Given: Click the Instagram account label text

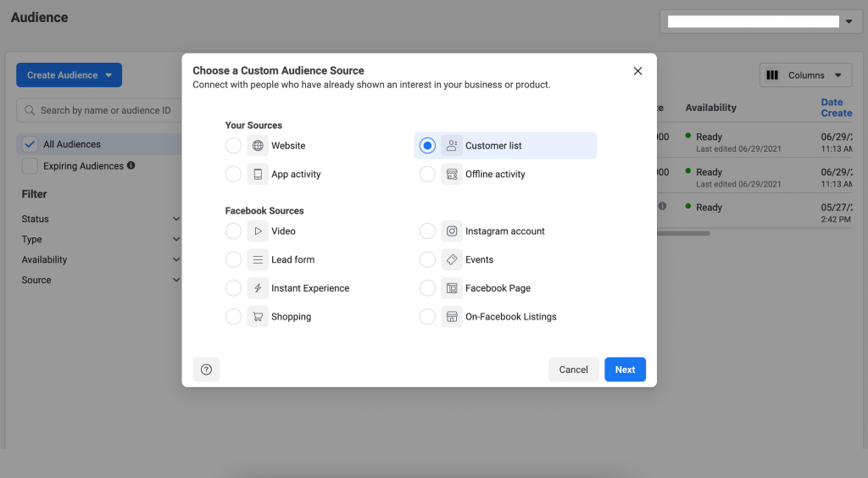Looking at the screenshot, I should coord(505,231).
